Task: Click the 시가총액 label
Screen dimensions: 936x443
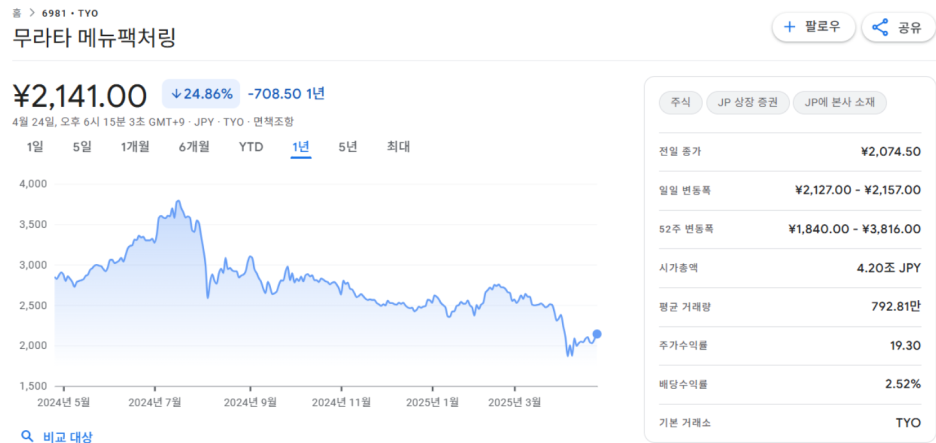Action: 678,268
